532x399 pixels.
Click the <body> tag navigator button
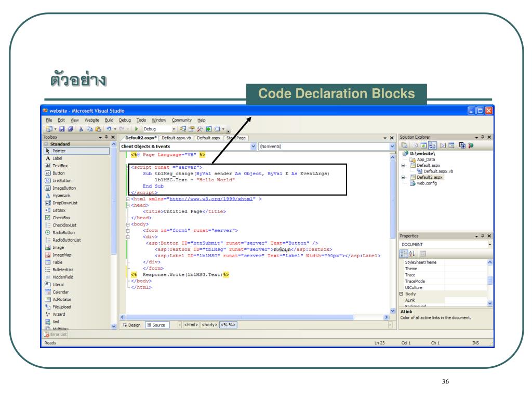click(x=209, y=325)
